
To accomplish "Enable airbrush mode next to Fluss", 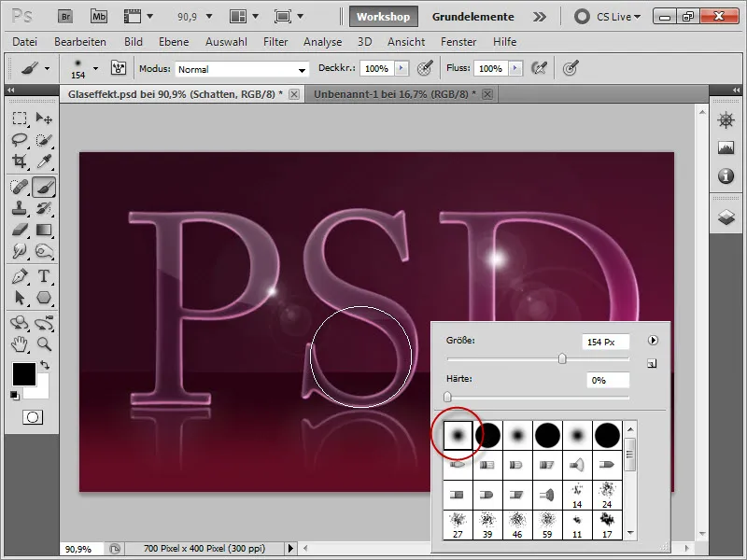I will 540,68.
